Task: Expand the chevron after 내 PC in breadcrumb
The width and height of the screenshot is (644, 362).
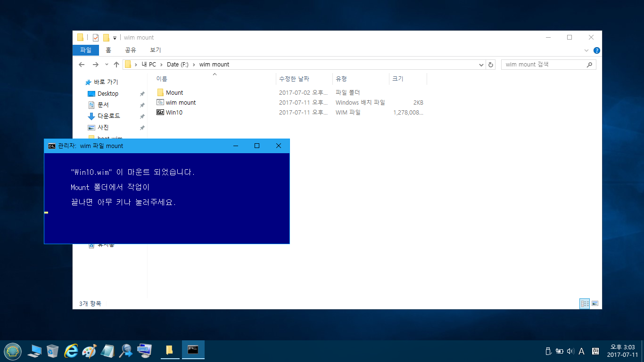Action: pos(161,65)
